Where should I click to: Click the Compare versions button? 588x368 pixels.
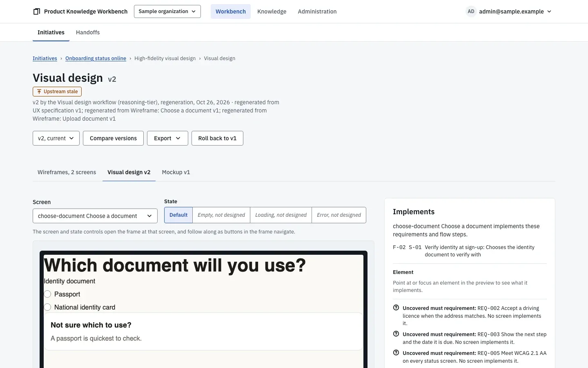point(113,138)
